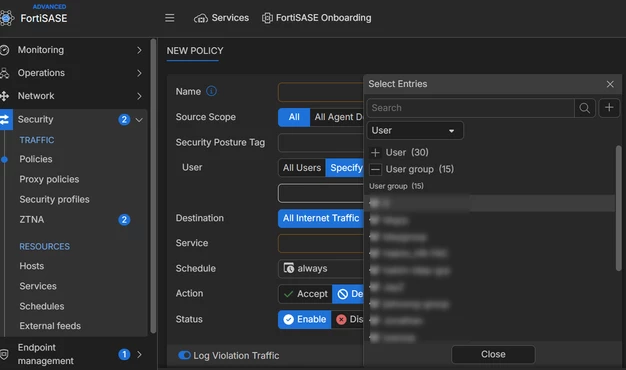Click the Monitoring menu label
626x370 pixels.
tap(41, 50)
